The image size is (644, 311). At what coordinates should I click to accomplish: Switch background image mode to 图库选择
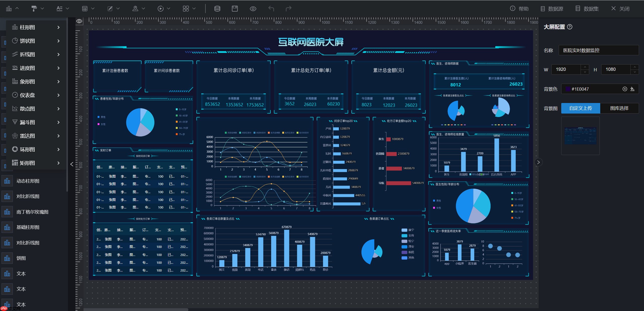(x=619, y=108)
